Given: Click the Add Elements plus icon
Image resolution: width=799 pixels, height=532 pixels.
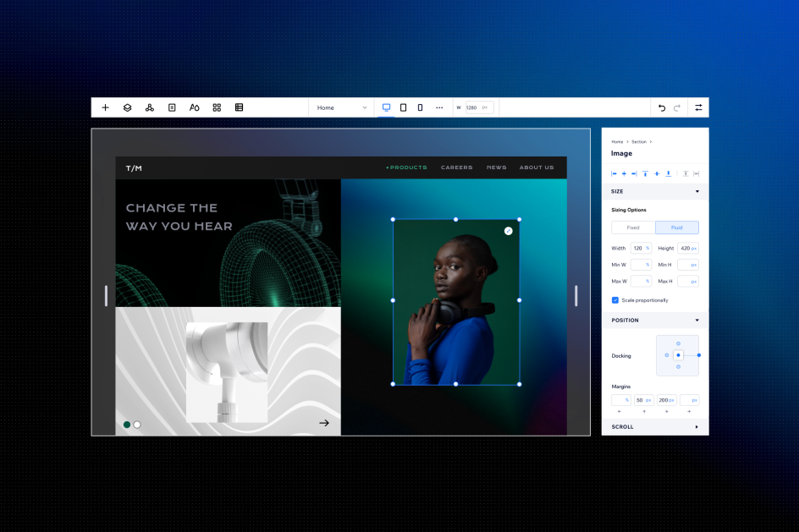Looking at the screenshot, I should tap(105, 107).
